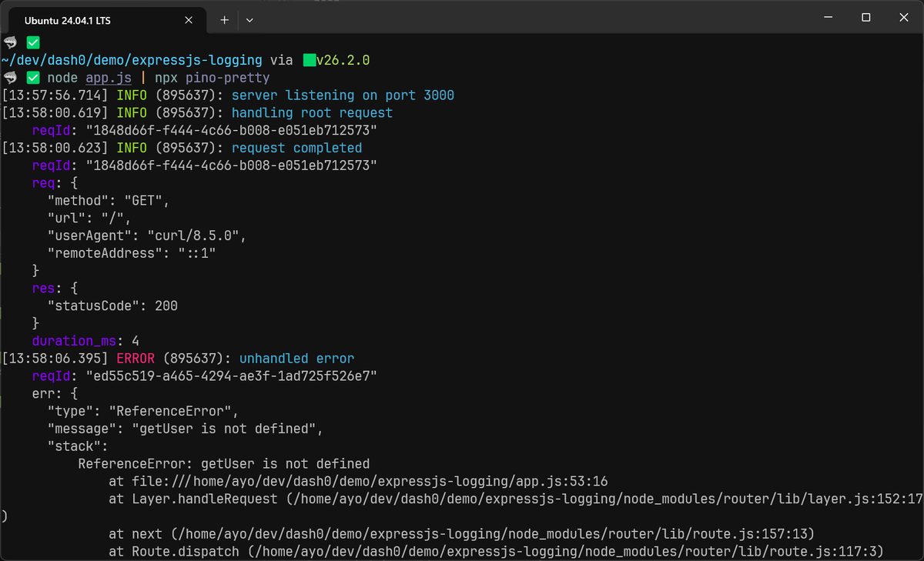This screenshot has width=924, height=561.
Task: Click the "type": "ReferenceError" line
Action: point(142,411)
